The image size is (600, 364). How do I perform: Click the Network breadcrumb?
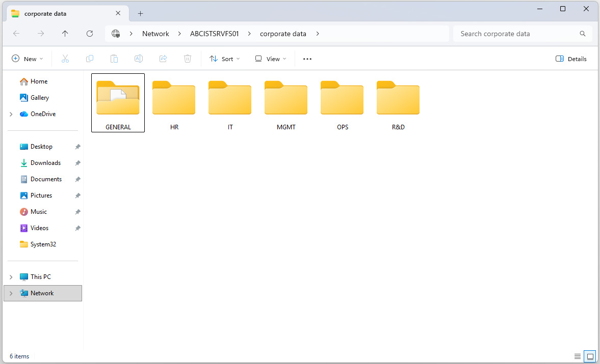click(155, 34)
